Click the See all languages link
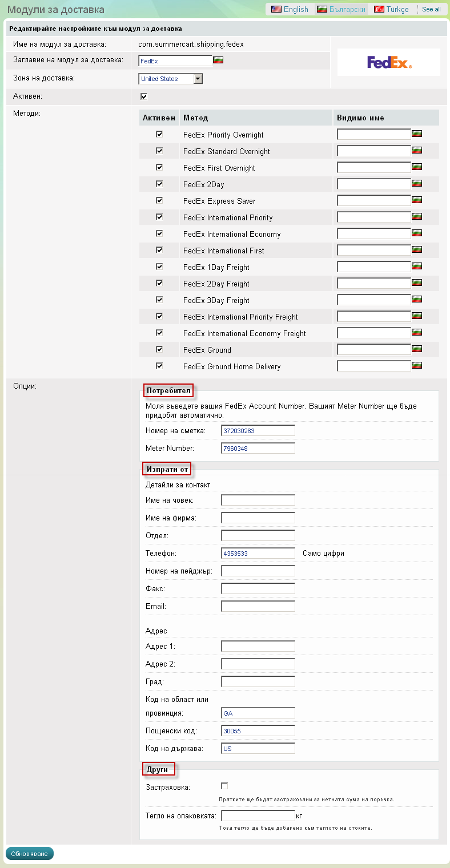 [431, 9]
